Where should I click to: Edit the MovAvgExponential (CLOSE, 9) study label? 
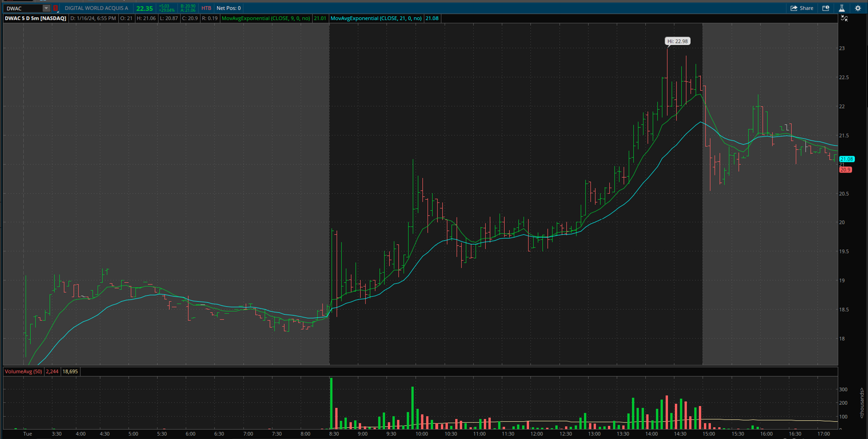point(267,18)
